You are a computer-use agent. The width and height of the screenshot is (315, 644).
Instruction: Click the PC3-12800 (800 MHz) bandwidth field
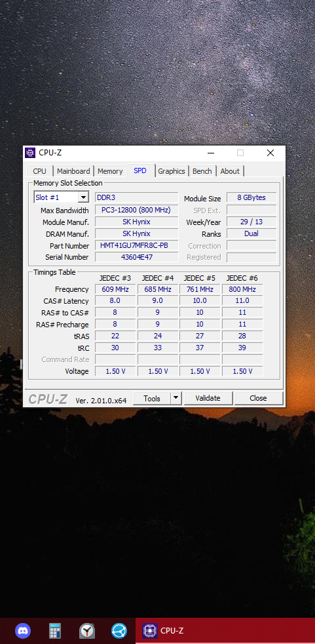[137, 210]
